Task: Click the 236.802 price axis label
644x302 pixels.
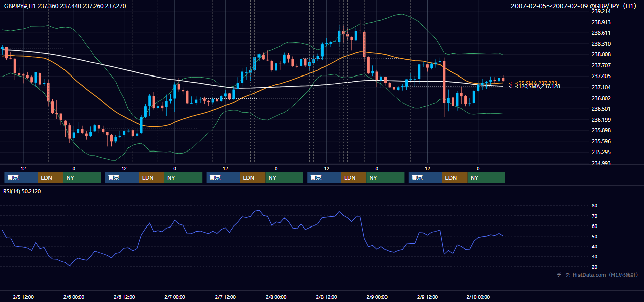Action: [x=600, y=98]
